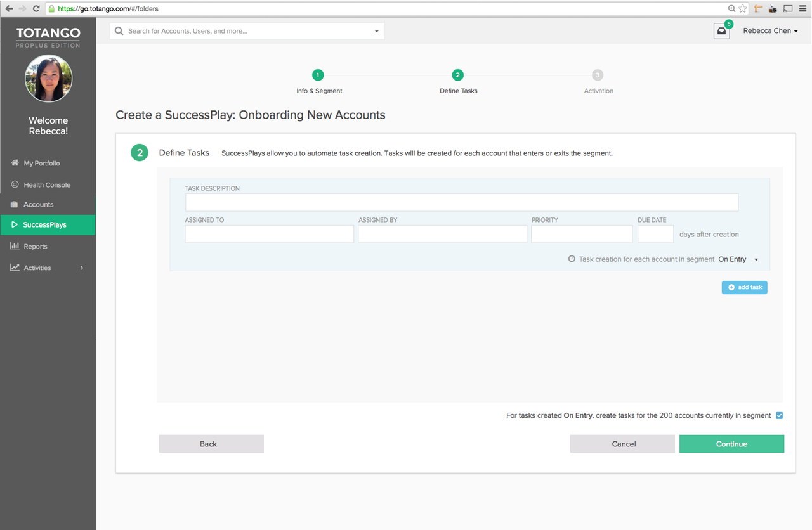This screenshot has height=530, width=812.
Task: Click the cast extension icon in the browser toolbar
Action: point(789,9)
